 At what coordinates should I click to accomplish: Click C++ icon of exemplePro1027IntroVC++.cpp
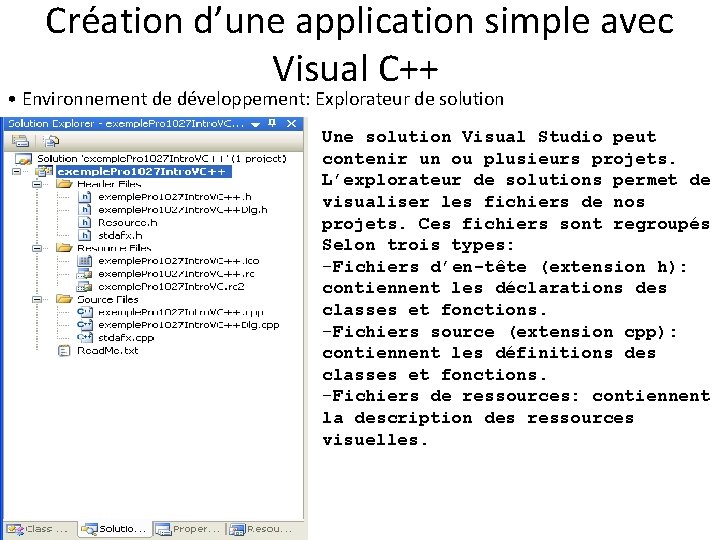[85, 312]
